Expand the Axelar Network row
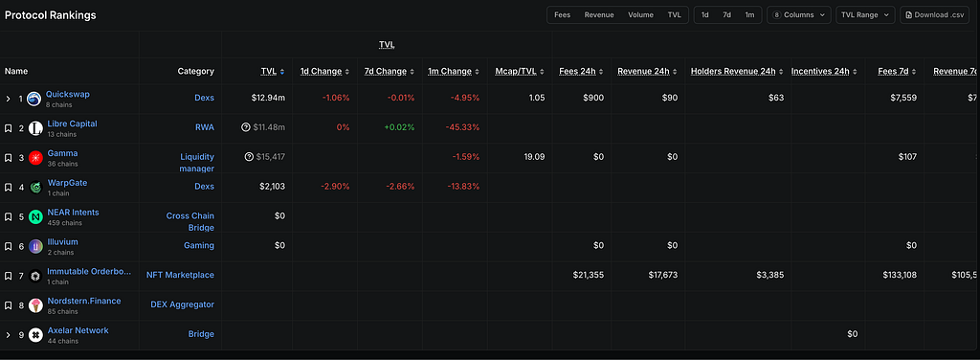980x360 pixels. [x=8, y=335]
